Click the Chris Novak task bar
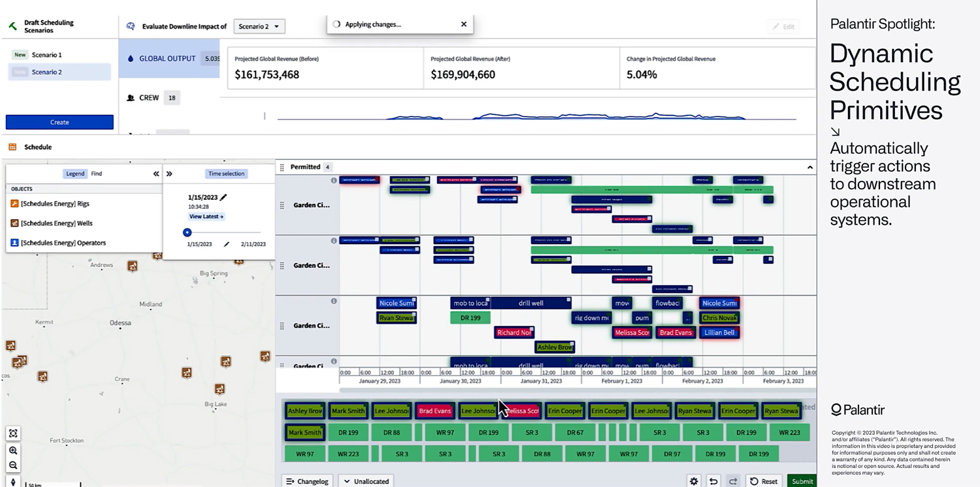Screen dimensions: 980x487 click(719, 318)
